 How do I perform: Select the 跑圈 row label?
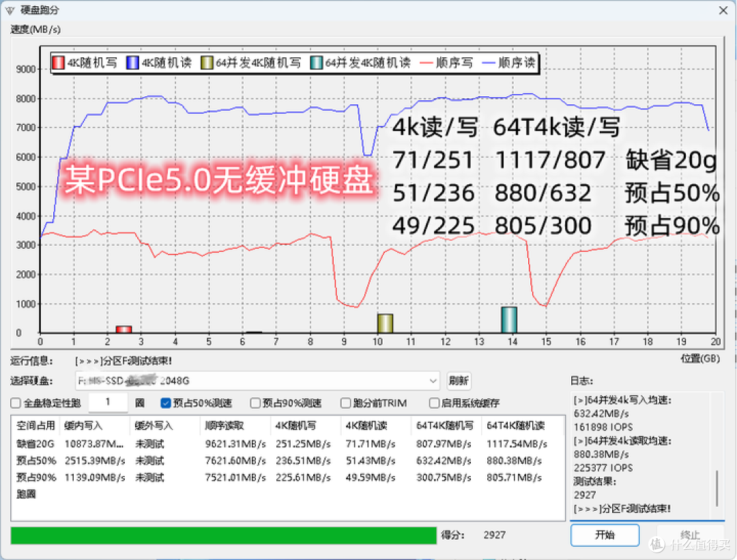(26, 495)
